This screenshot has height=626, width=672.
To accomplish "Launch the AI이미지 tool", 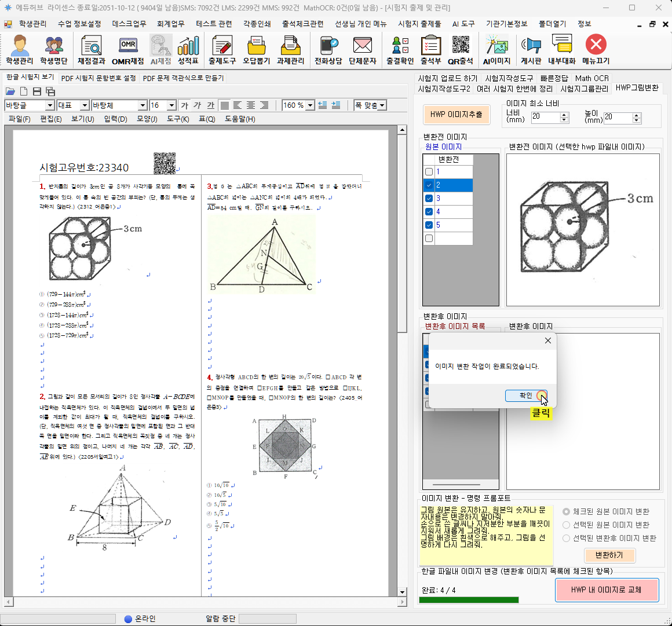I will click(x=496, y=50).
